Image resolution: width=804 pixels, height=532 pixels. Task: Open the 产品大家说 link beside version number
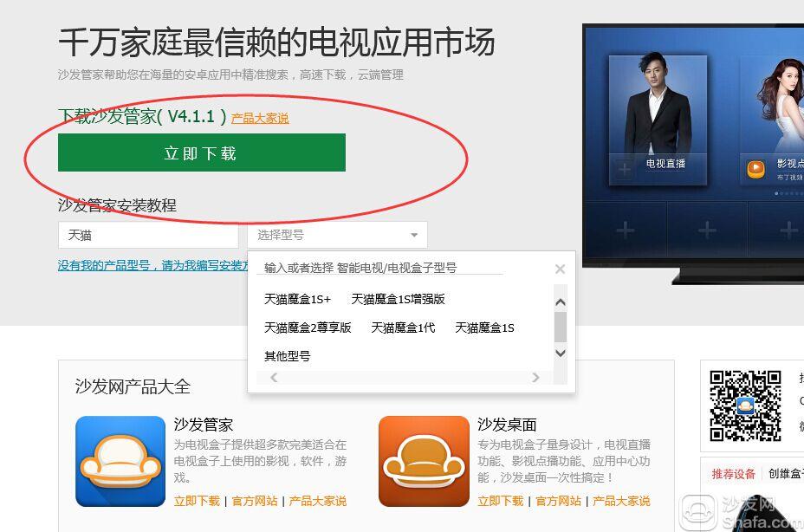[260, 118]
